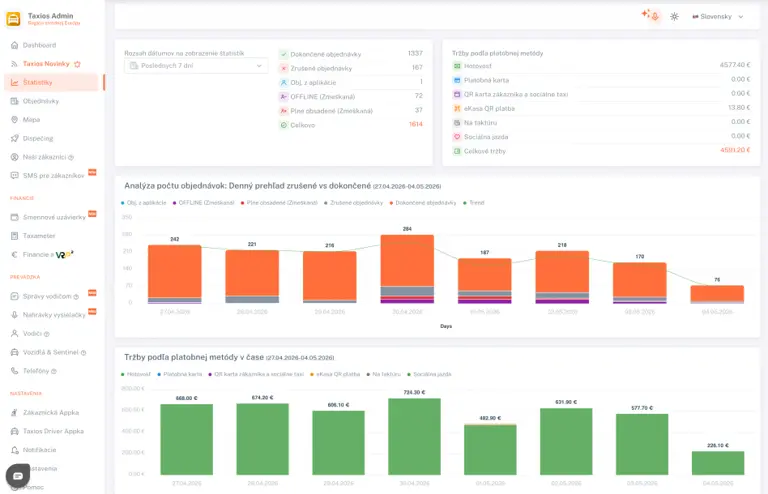This screenshot has height=494, width=768.
Task: Toggle Dokončené objednávky legend series
Action: coord(423,203)
